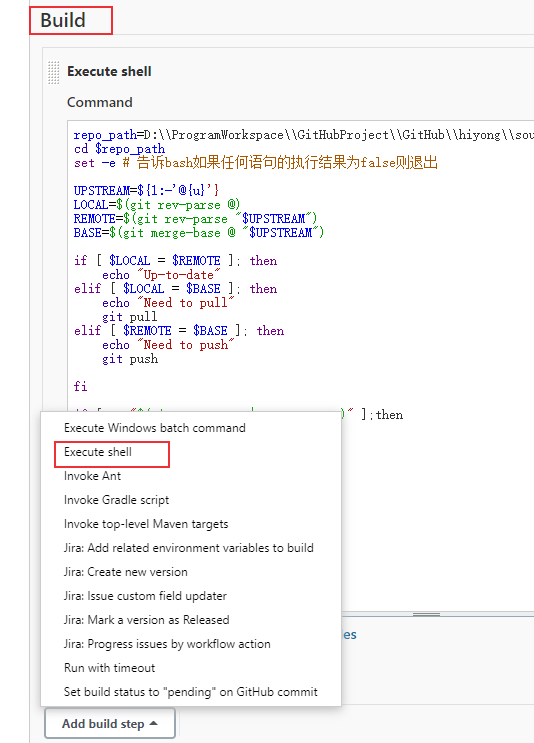Click the 'LOCAL=$(git rev-parse @)' line
Image resolution: width=534 pixels, height=743 pixels.
pyautogui.click(x=157, y=205)
